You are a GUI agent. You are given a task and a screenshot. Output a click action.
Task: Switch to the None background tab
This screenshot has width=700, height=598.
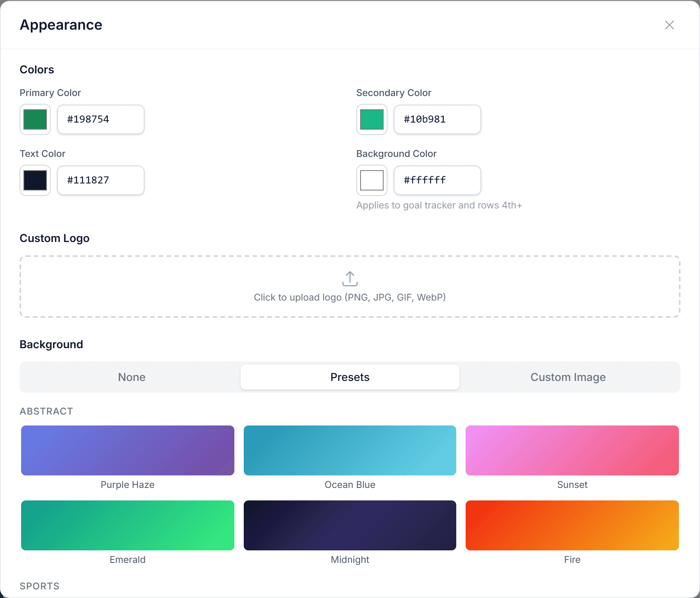132,377
